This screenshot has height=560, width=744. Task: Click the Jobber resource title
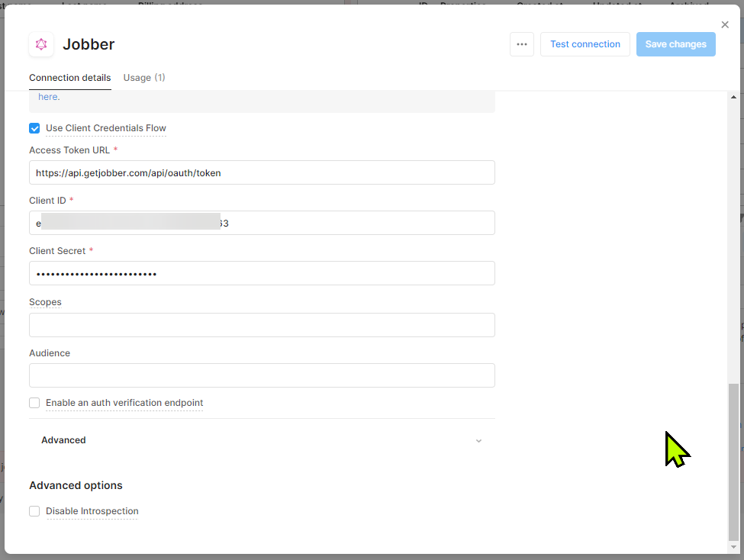89,44
